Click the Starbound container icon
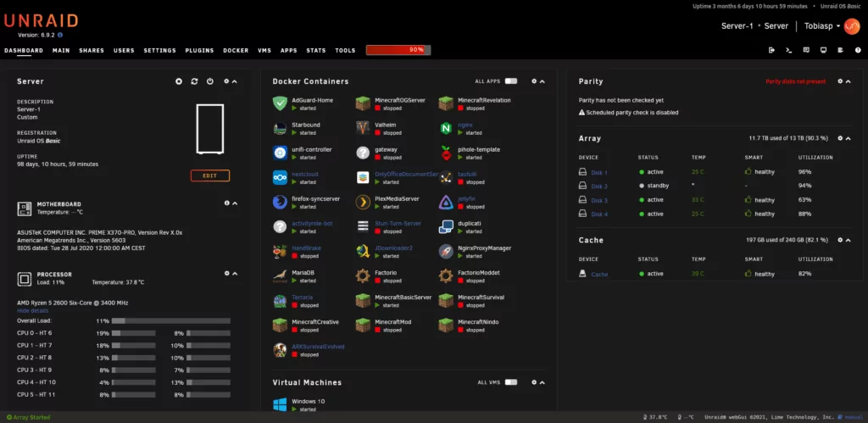Viewport: 868px width, 423px height. pyautogui.click(x=280, y=129)
